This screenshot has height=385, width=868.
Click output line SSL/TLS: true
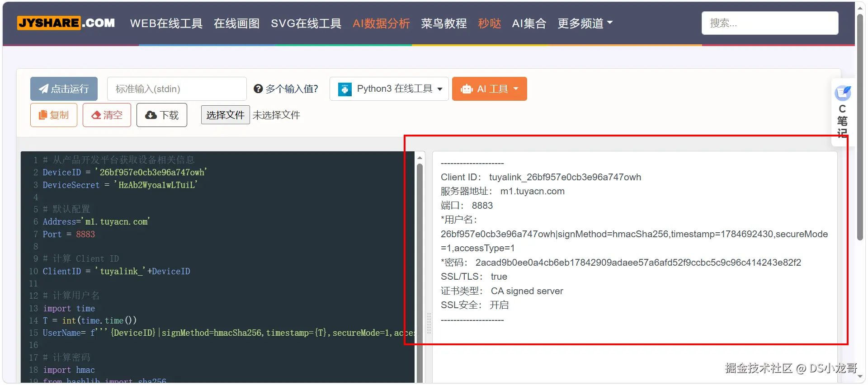474,277
